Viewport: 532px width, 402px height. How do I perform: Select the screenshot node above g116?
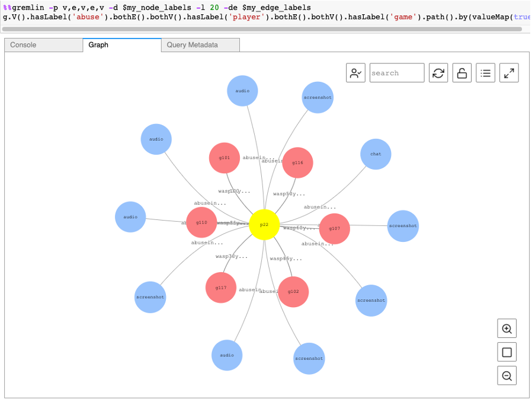(x=318, y=97)
